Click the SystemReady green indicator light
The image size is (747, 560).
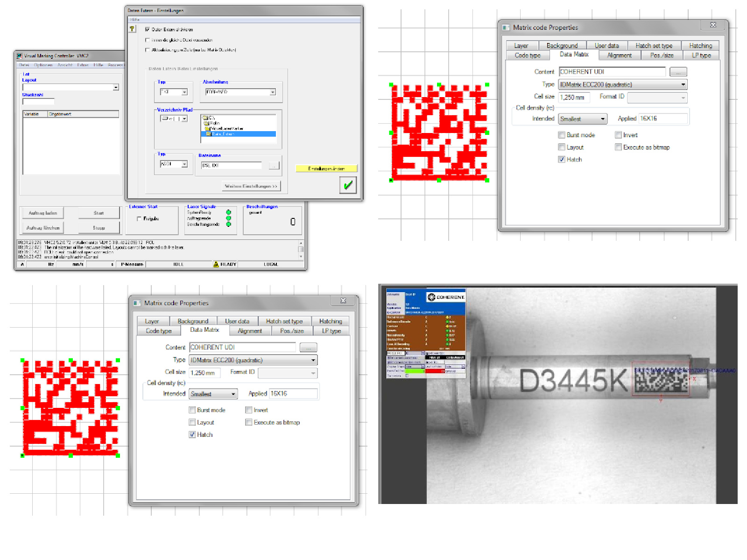click(228, 212)
